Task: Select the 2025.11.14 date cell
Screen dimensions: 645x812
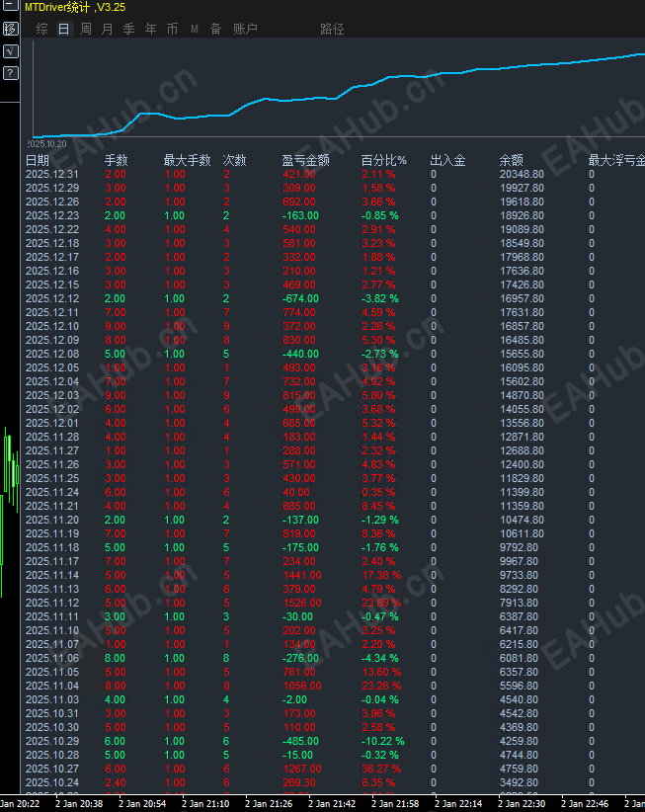Action: (51, 575)
